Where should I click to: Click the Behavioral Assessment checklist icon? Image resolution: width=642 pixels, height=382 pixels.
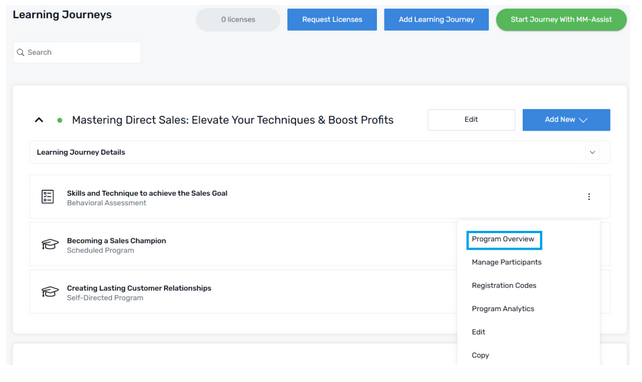47,197
